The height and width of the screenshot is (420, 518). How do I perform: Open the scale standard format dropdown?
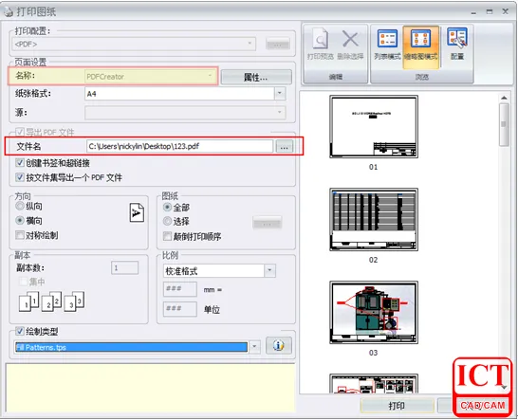click(269, 271)
